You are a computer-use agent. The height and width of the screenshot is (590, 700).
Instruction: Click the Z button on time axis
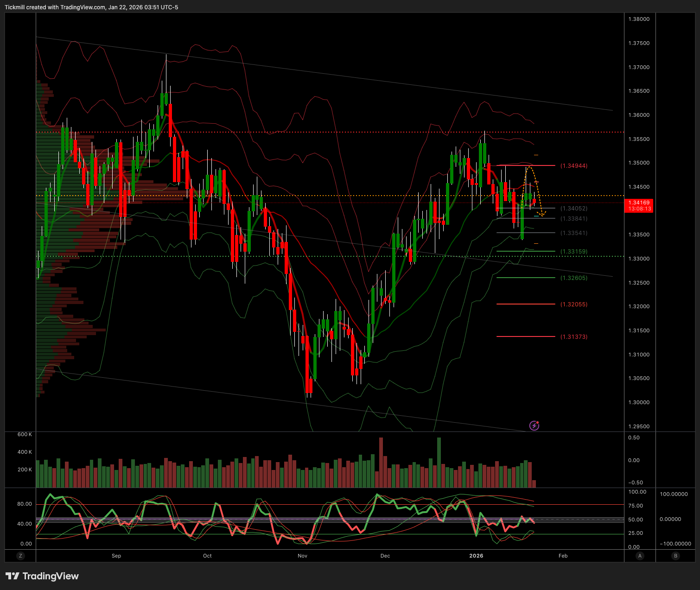point(20,556)
